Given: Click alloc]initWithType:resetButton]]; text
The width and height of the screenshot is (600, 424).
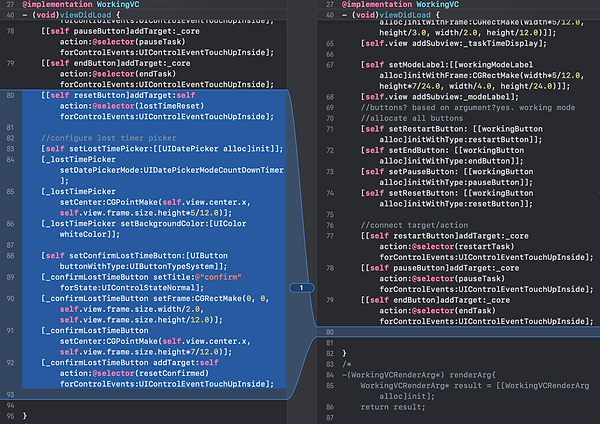Looking at the screenshot, I should coord(456,204).
